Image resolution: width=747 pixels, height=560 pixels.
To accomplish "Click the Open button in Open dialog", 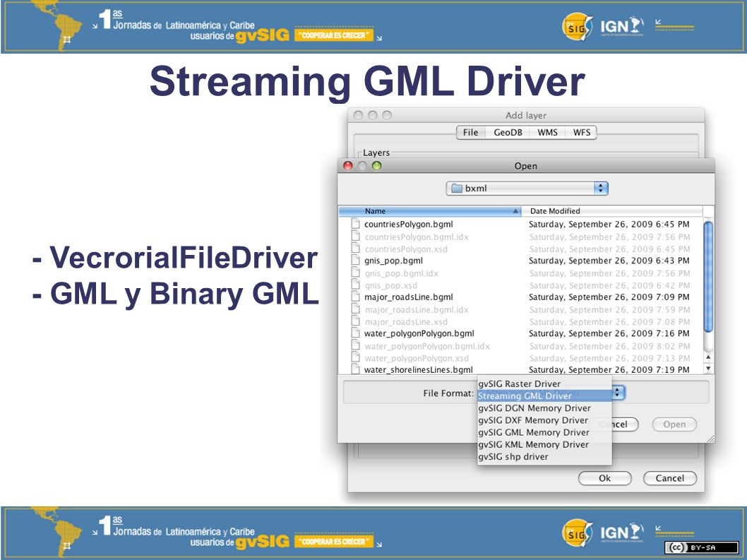I will tap(674, 424).
